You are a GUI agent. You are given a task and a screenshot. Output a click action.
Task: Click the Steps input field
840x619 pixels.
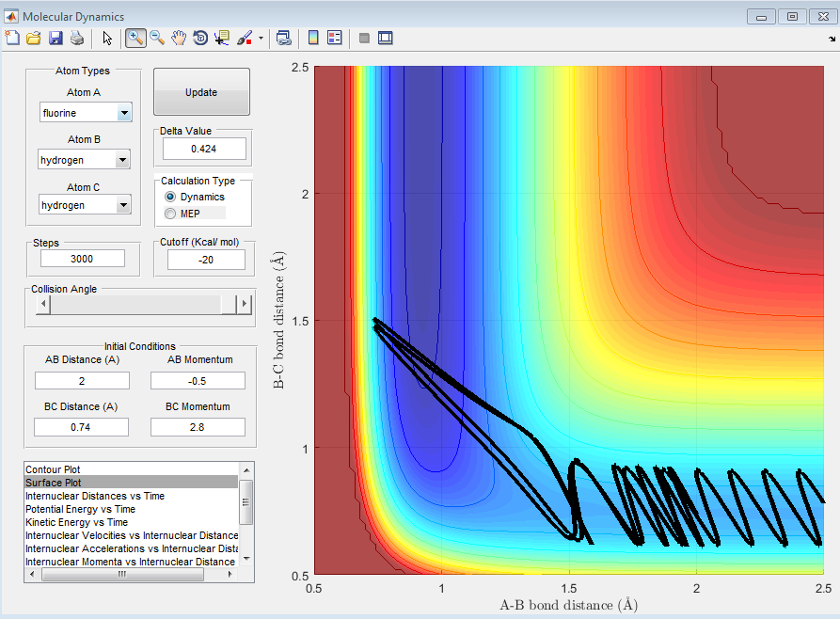pos(83,259)
